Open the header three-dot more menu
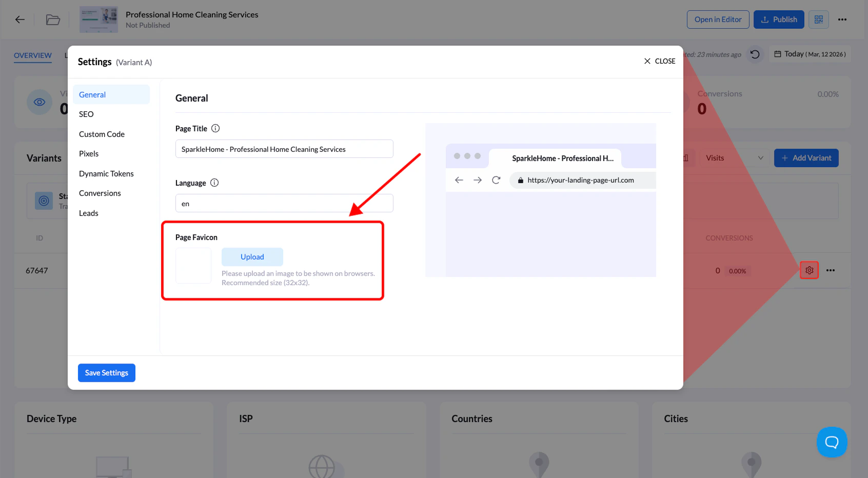This screenshot has width=868, height=478. (x=842, y=19)
